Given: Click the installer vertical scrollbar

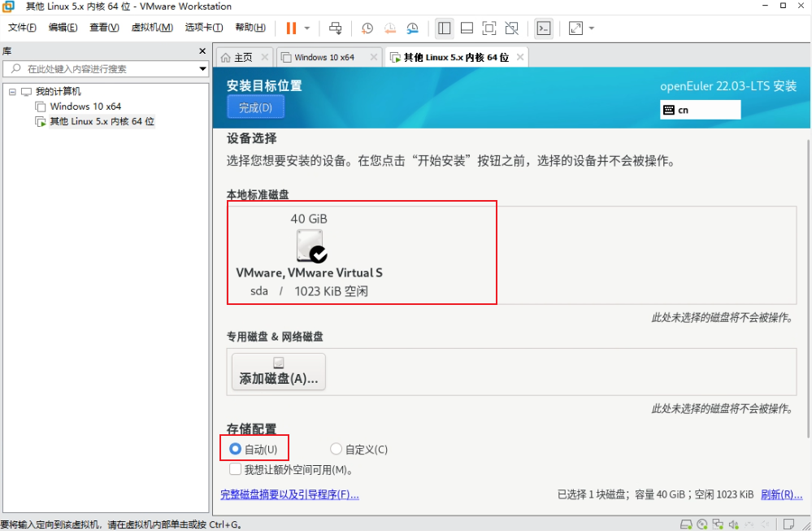Looking at the screenshot, I should click(808, 289).
